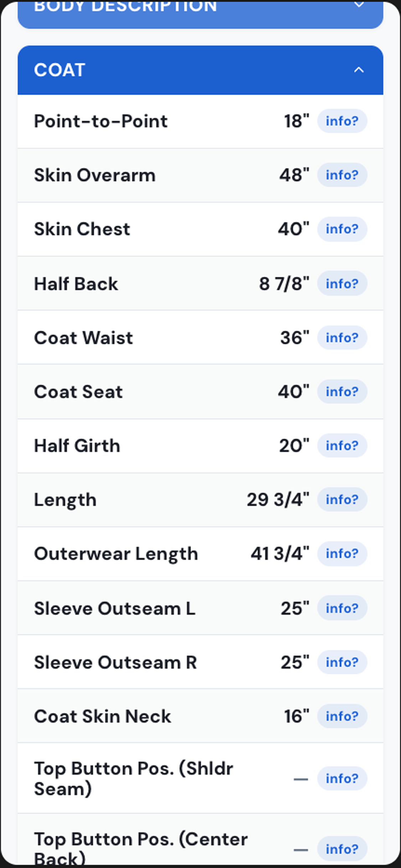Open info for Sleeve Outseam R
The image size is (401, 868).
[x=342, y=662]
